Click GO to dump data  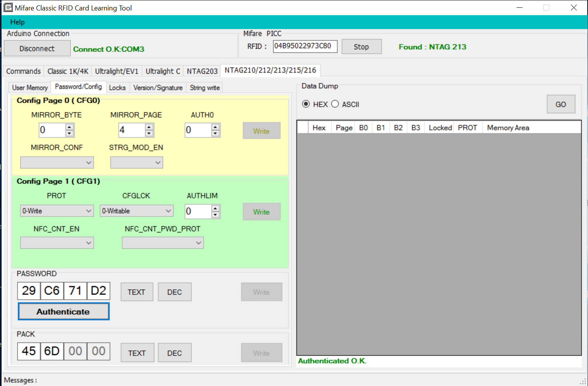(x=561, y=104)
